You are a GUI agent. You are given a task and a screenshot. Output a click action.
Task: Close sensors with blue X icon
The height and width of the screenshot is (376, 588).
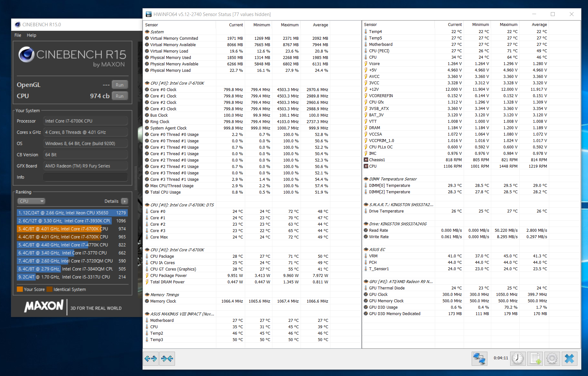(569, 358)
